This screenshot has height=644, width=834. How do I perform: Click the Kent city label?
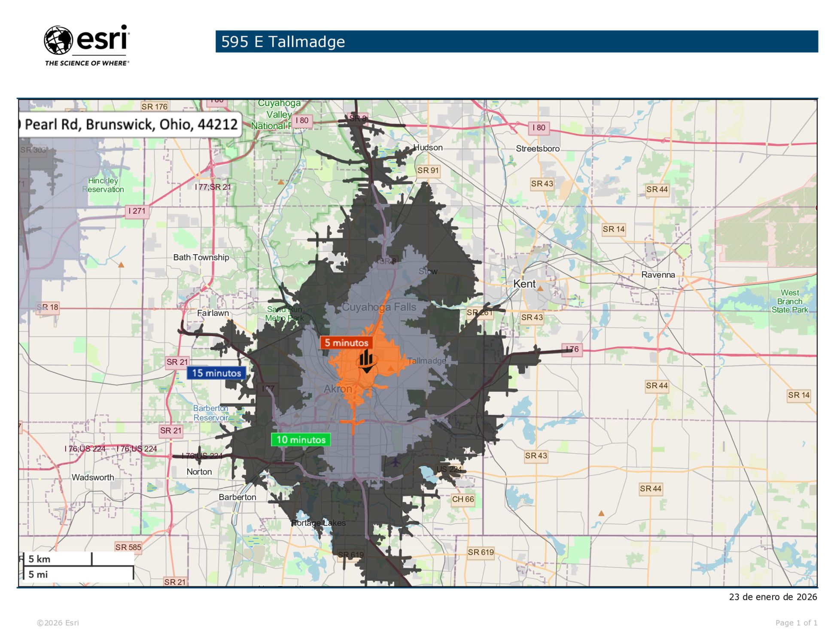tap(524, 284)
